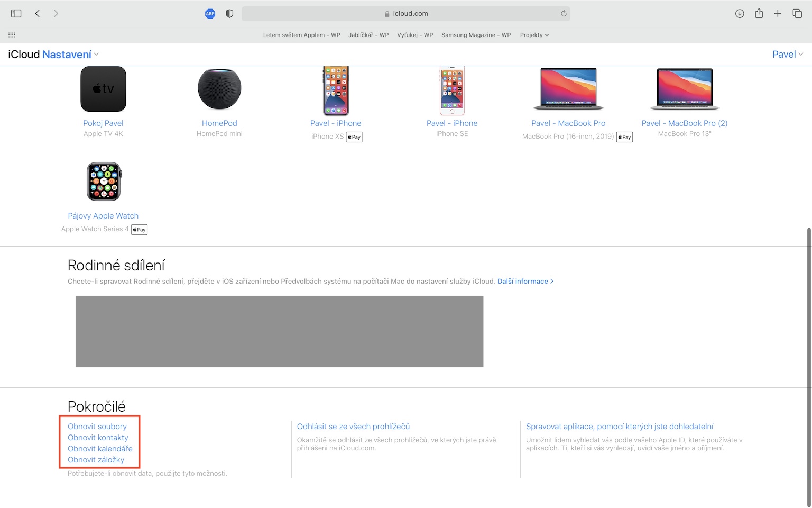Open the Pavel account menu
812x508 pixels.
(x=787, y=55)
